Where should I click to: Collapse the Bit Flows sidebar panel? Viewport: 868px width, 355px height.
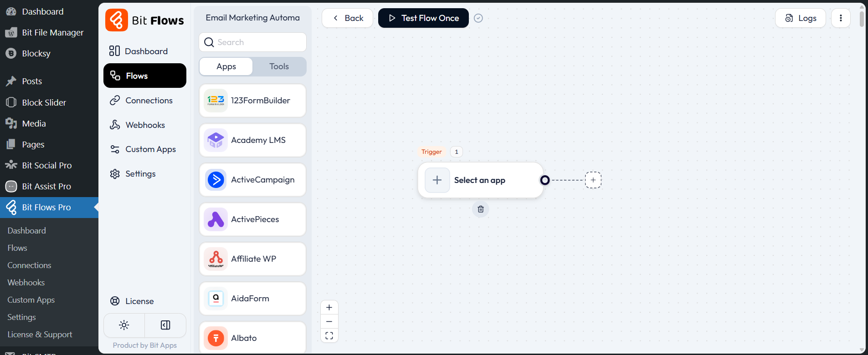pyautogui.click(x=165, y=325)
